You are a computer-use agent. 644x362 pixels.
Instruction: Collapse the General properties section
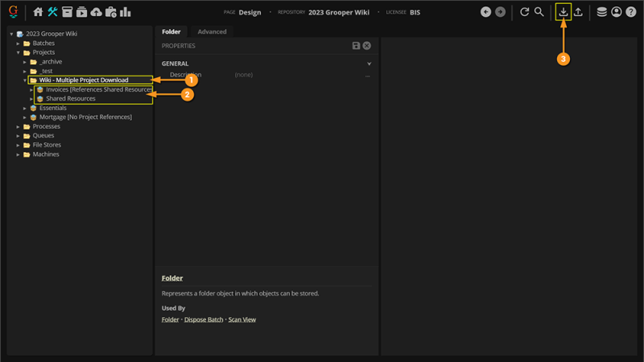(x=369, y=64)
